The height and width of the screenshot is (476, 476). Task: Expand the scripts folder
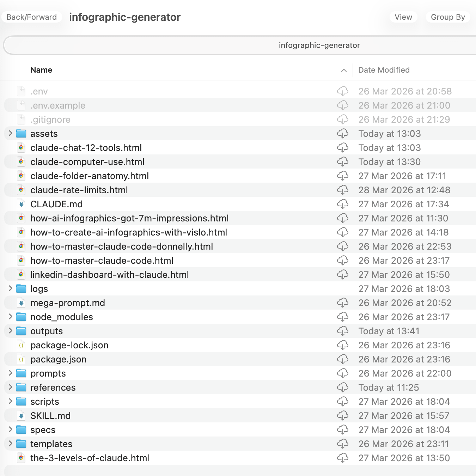10,401
